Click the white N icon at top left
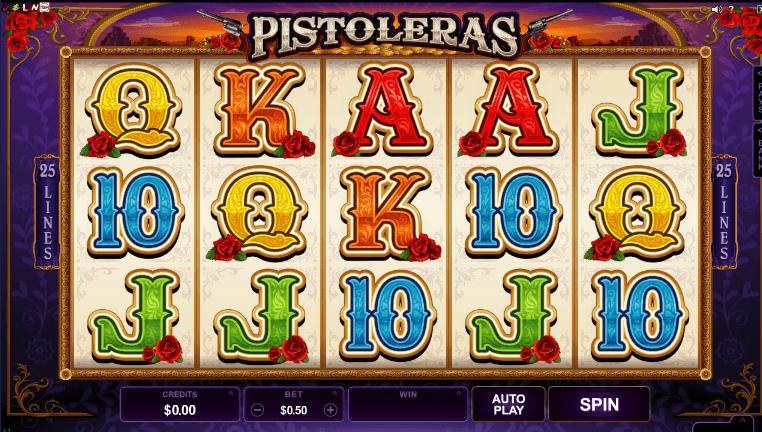762x432 pixels. (x=35, y=7)
